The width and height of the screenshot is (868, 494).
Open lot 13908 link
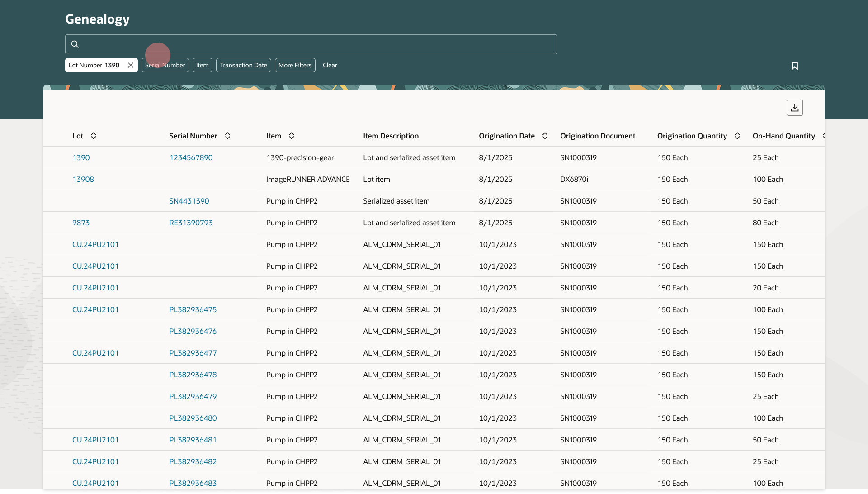pyautogui.click(x=83, y=179)
